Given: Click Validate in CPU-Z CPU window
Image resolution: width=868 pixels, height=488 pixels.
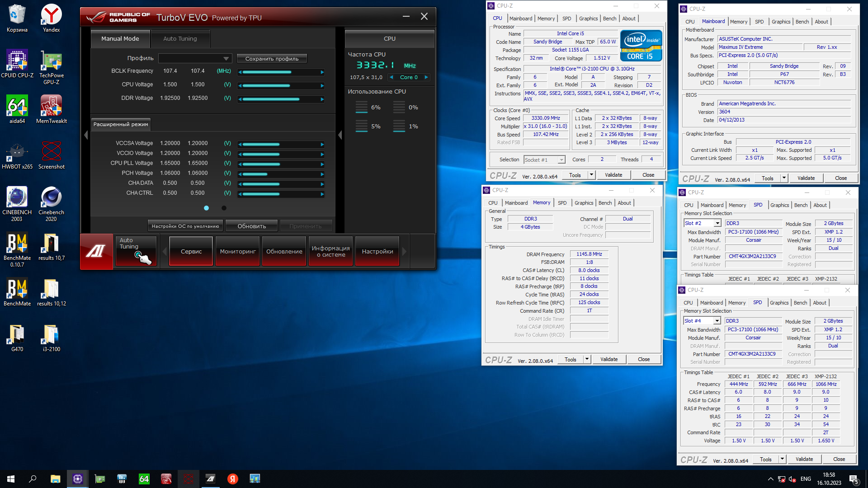Looking at the screenshot, I should 613,175.
